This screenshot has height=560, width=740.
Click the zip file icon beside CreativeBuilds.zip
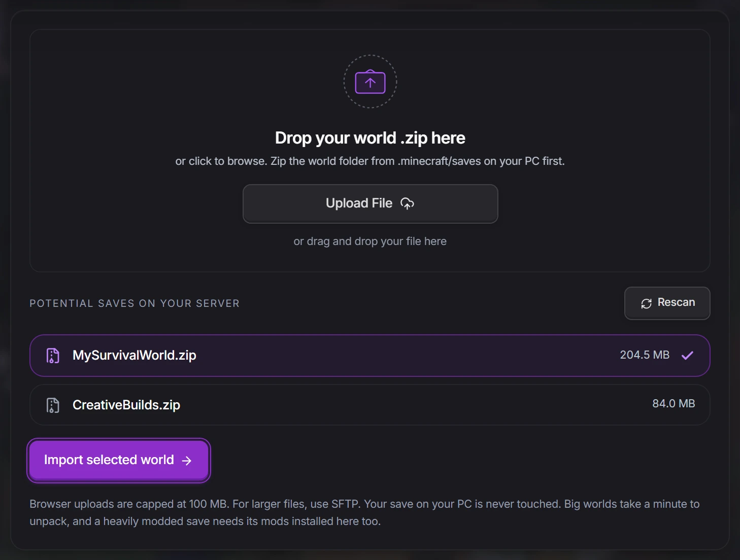[x=53, y=405]
